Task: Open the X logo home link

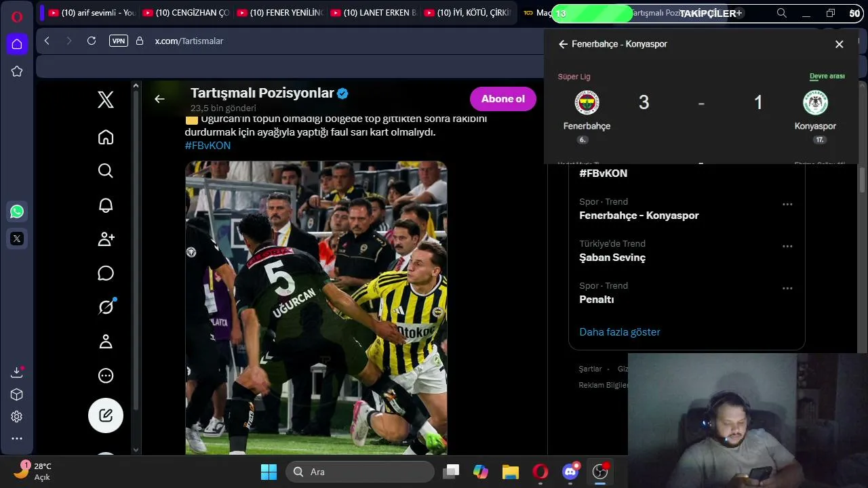Action: pos(106,100)
